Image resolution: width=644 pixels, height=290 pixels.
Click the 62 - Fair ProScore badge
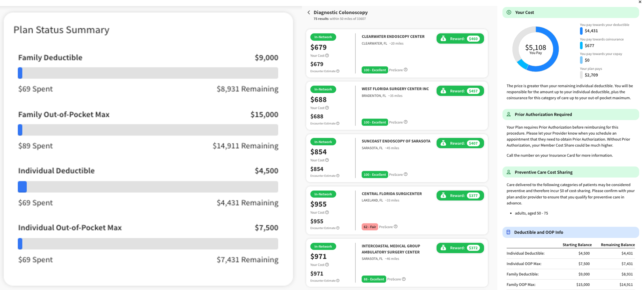[369, 227]
